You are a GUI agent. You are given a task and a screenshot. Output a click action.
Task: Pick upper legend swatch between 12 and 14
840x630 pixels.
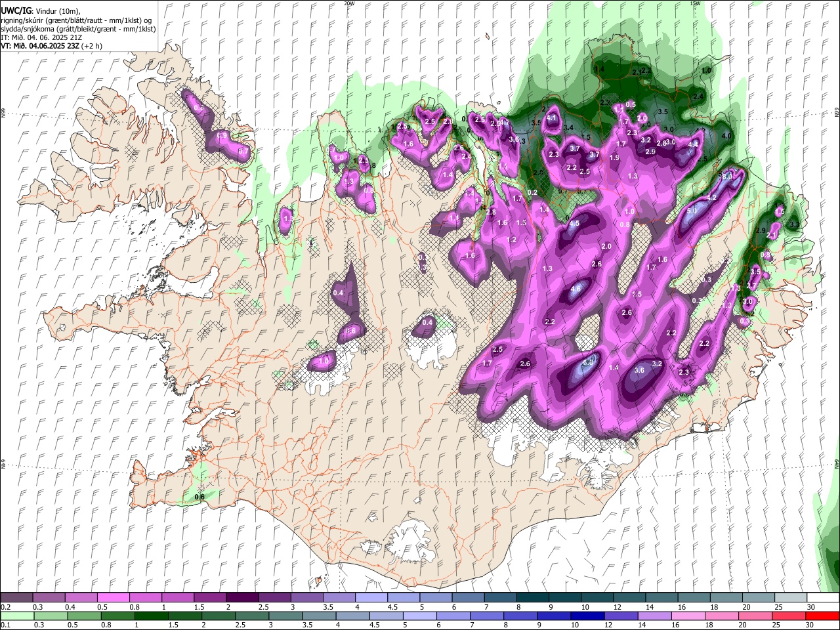point(629,598)
